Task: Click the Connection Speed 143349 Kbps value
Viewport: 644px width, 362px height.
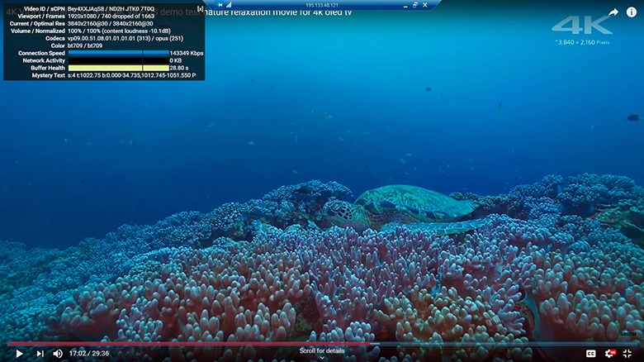Action: (187, 53)
